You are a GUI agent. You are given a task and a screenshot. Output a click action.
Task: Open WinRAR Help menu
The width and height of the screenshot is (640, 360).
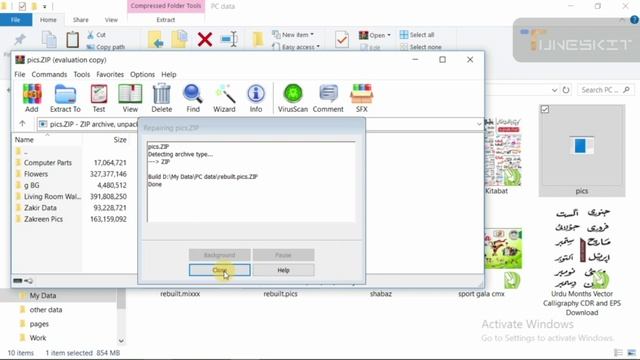tap(169, 74)
